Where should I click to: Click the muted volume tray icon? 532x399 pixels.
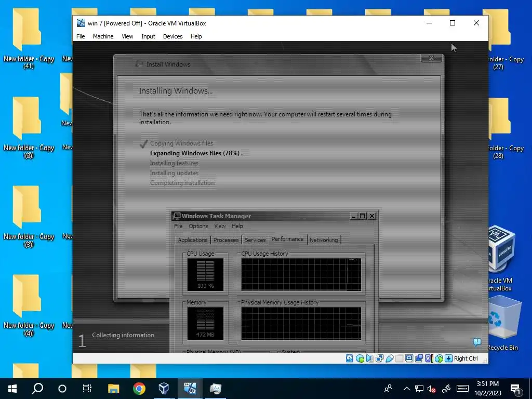pos(432,389)
